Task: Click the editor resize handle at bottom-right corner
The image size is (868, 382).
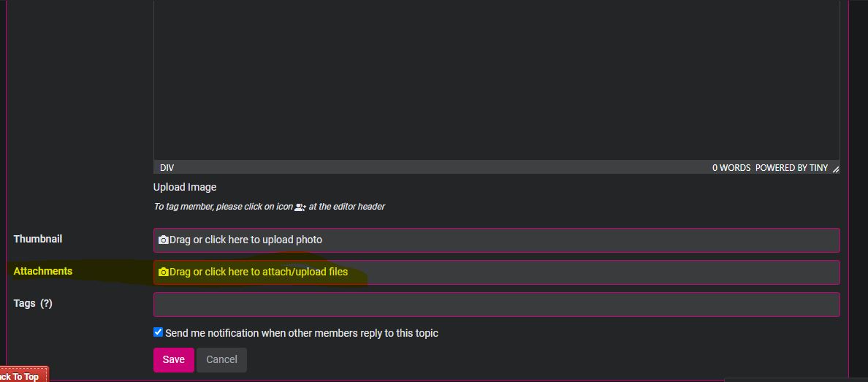Action: click(835, 169)
